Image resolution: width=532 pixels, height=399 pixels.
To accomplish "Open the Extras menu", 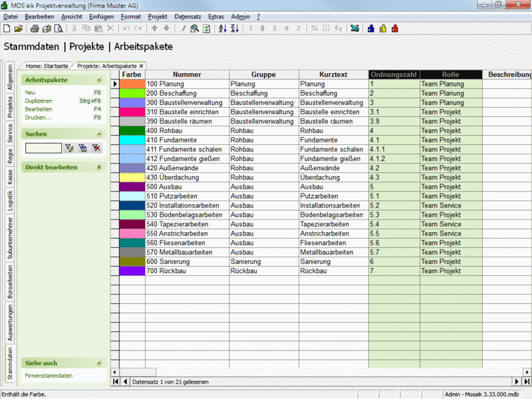I will point(215,17).
